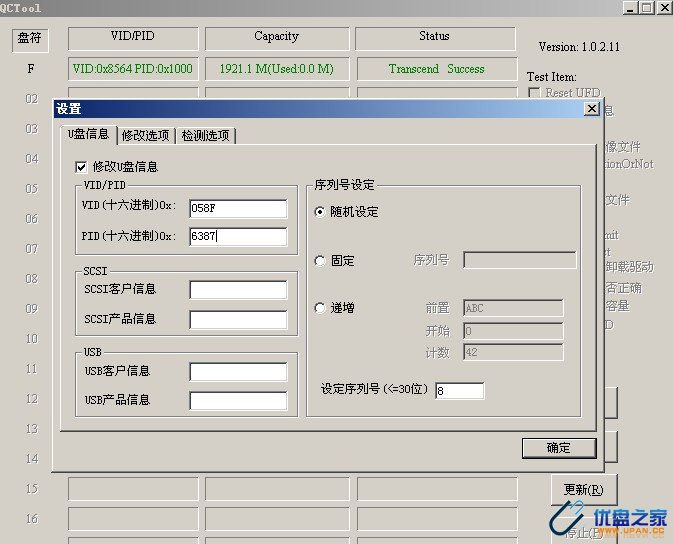673x544 pixels.
Task: Close the 设置 dialog with X button
Action: 591,108
